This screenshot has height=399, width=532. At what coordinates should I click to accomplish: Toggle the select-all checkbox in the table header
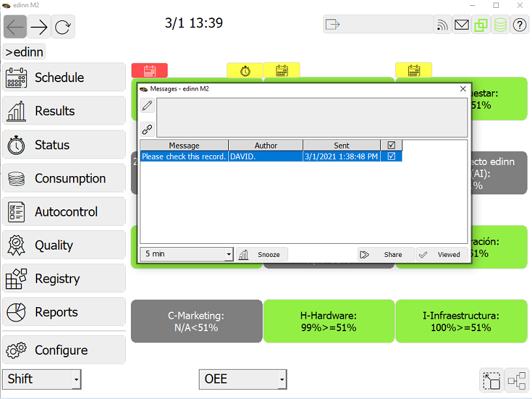pyautogui.click(x=391, y=145)
